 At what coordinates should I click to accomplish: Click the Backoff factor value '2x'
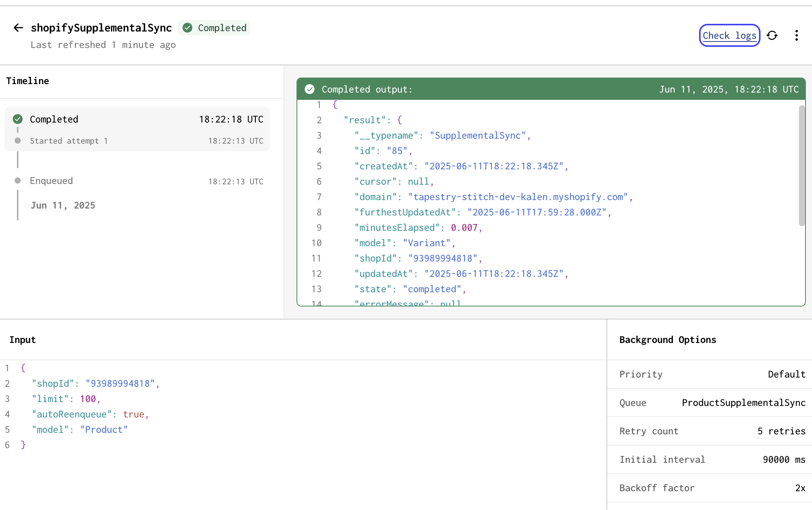point(800,488)
